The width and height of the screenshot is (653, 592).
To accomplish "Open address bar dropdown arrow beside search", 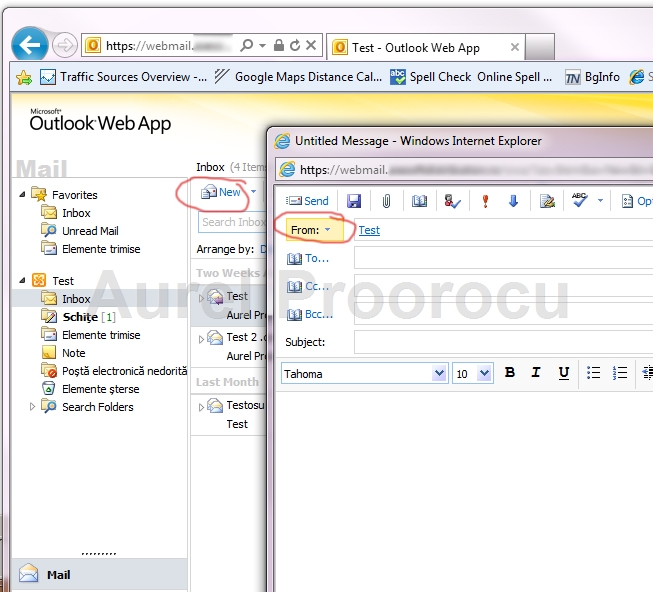I will (262, 45).
